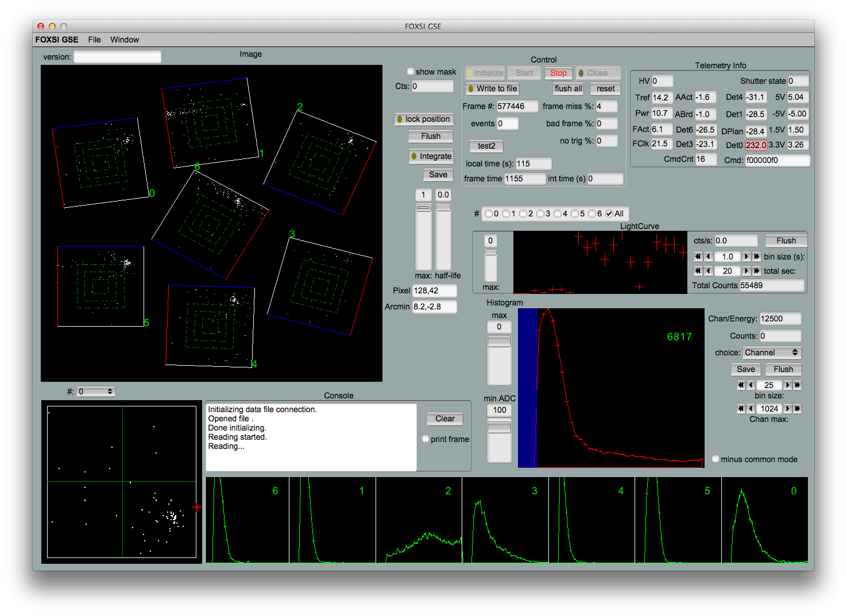The image size is (847, 616).
Task: Click the single right arrow beside total sec
Action: pyautogui.click(x=746, y=271)
